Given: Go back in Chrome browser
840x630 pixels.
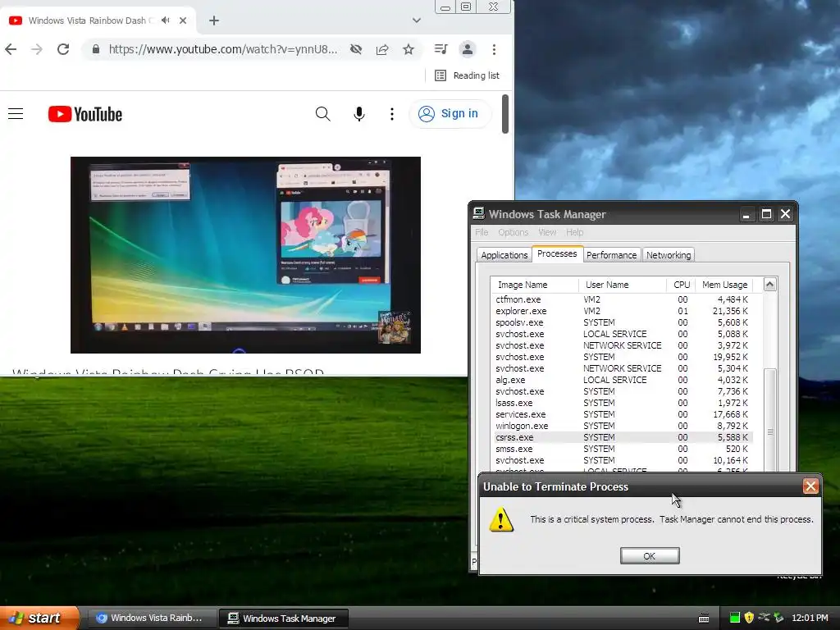Looking at the screenshot, I should tap(11, 49).
